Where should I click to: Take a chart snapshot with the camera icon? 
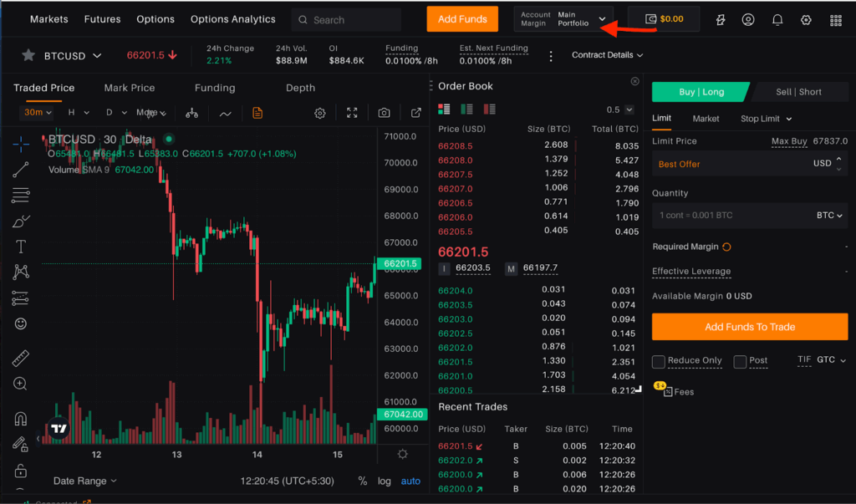(384, 112)
